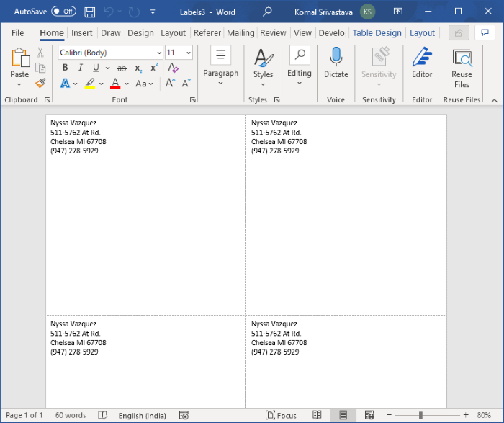Click the Format Painter icon
Screen dimensions: 504x423
(x=40, y=83)
